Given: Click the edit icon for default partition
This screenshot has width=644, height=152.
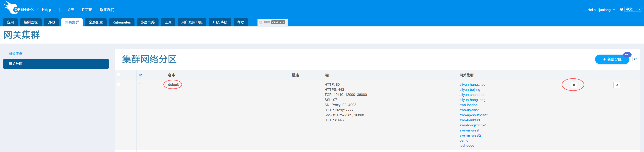Looking at the screenshot, I should click(616, 85).
